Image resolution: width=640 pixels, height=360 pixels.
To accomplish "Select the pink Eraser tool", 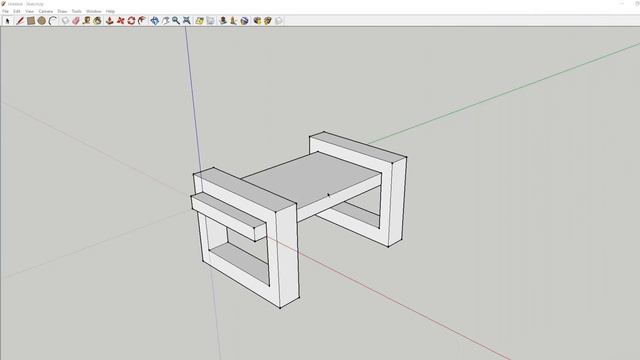I will tap(76, 20).
